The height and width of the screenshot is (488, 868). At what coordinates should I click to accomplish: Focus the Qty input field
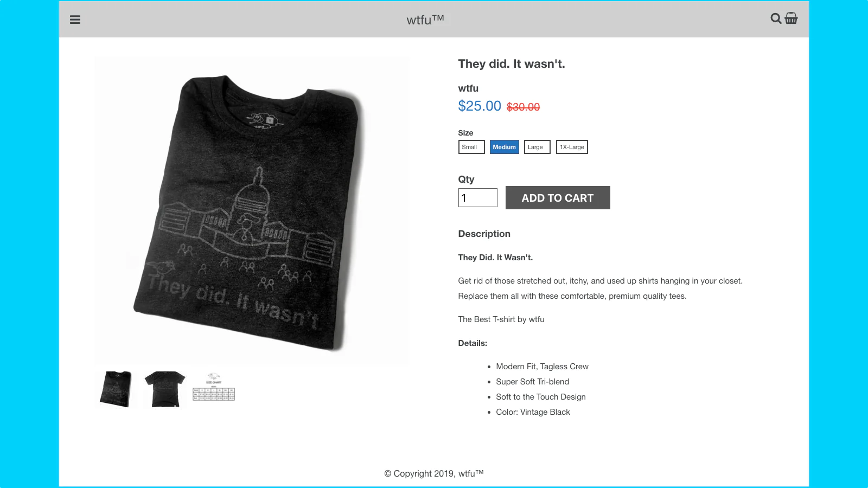coord(478,198)
